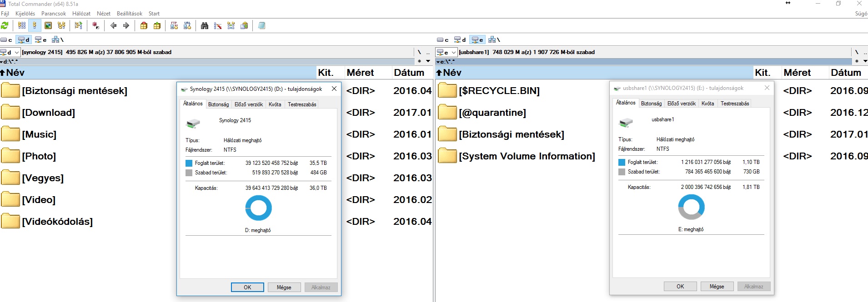Open network neighborhood button in right panel
The image size is (868, 302).
click(x=494, y=40)
